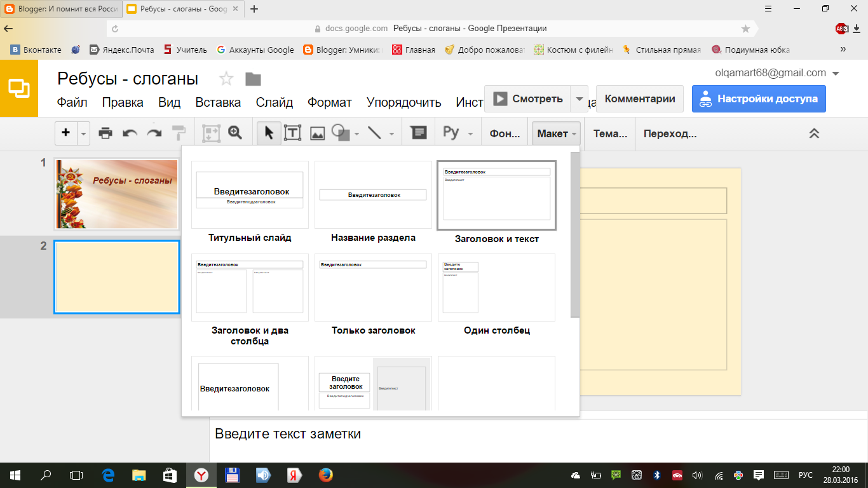This screenshot has width=868, height=488.
Task: Click the undo arrow icon
Action: point(130,133)
